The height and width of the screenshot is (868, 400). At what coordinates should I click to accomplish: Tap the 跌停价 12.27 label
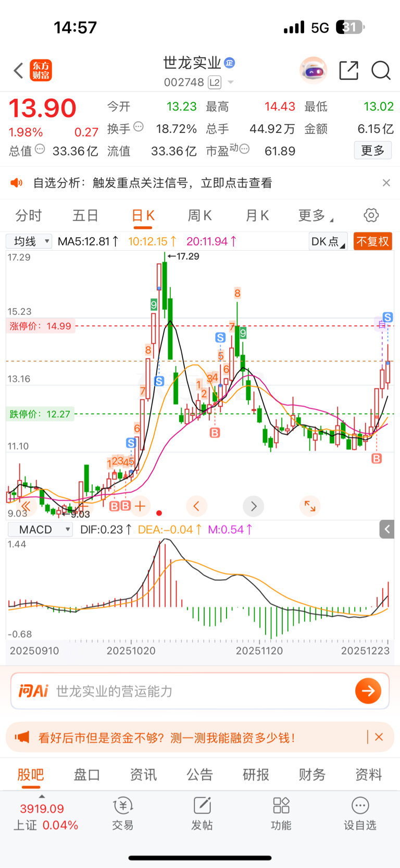tap(40, 414)
